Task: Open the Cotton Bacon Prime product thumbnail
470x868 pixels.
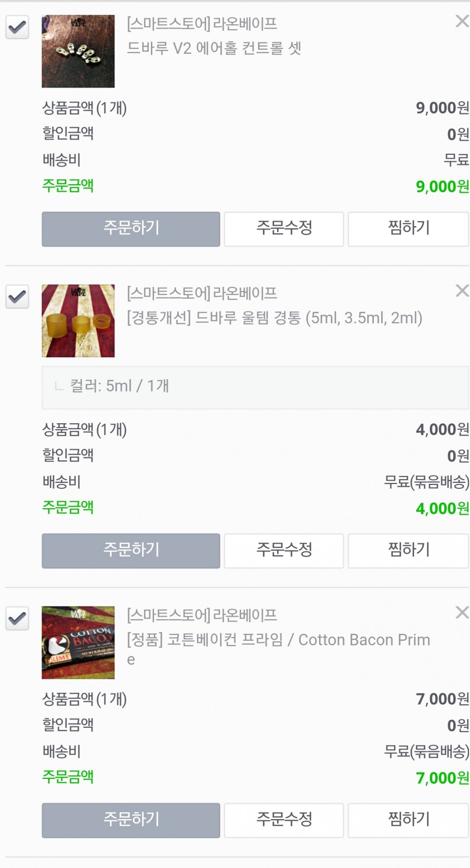Action: [78, 642]
